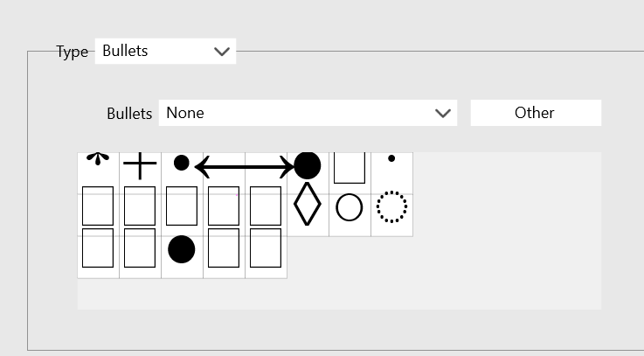
Task: Pick the dotted circle bullet
Action: (x=391, y=208)
